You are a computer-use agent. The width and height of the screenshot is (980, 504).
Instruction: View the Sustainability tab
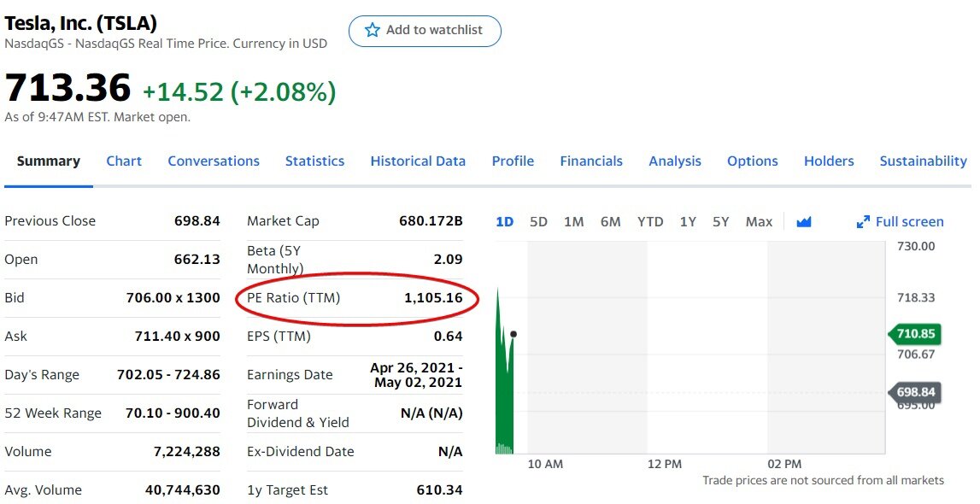point(923,161)
